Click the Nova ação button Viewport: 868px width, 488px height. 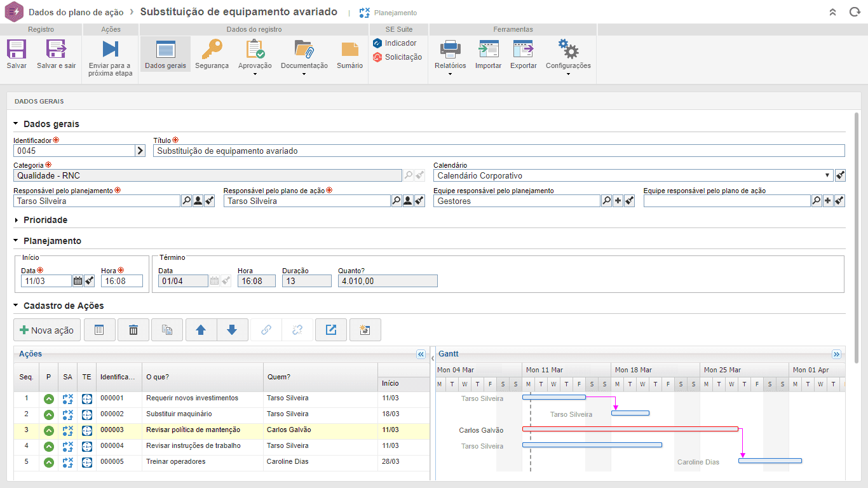[x=47, y=330]
